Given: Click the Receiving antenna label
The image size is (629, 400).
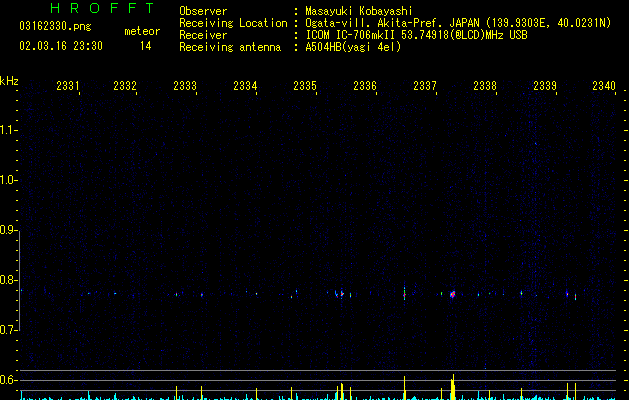Looking at the screenshot, I should (230, 47).
